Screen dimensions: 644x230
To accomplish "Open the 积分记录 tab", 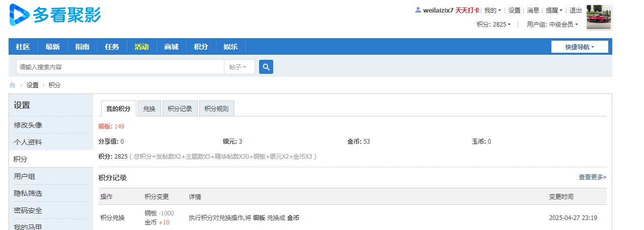I will (x=180, y=109).
